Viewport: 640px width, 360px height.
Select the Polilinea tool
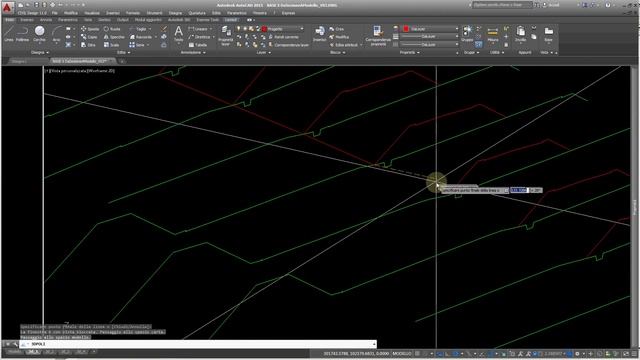click(x=22, y=33)
